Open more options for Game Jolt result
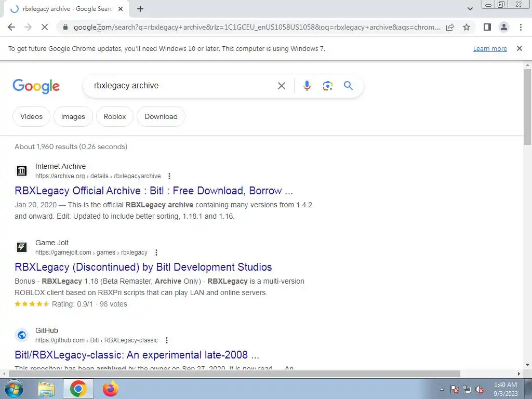 [x=156, y=252]
